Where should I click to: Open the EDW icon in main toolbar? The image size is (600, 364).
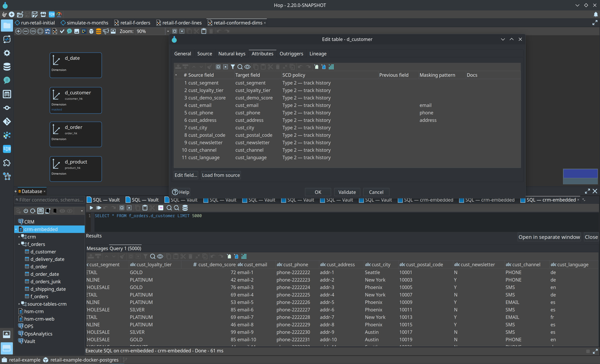click(x=52, y=14)
